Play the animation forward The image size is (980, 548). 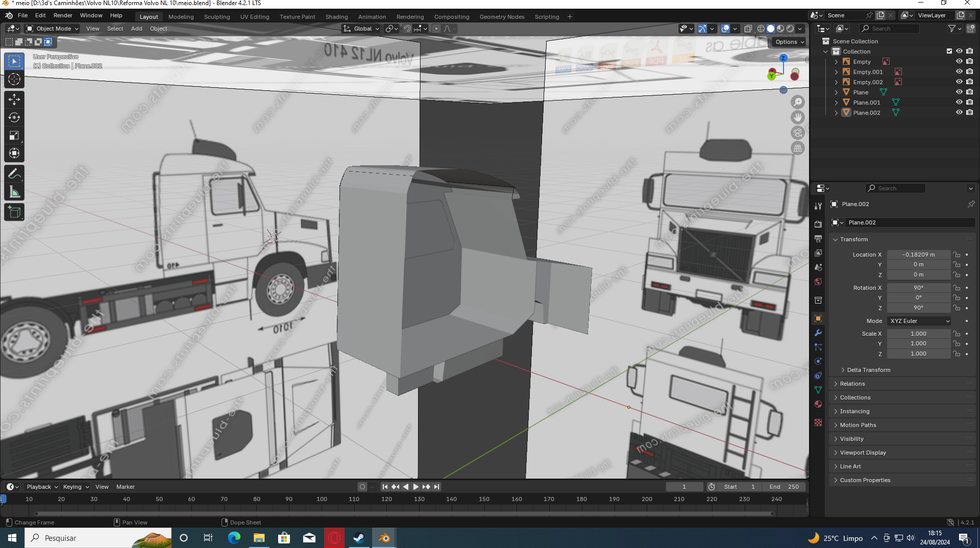(x=415, y=487)
